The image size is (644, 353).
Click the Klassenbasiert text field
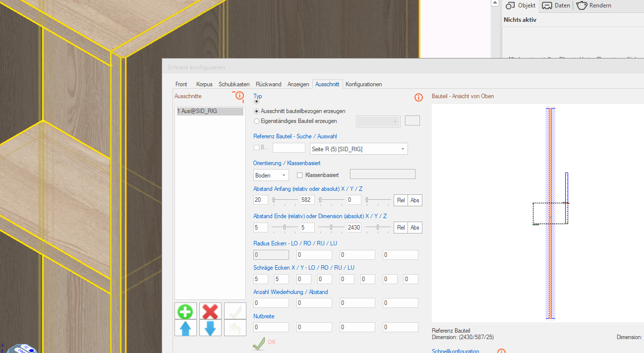[x=383, y=174]
